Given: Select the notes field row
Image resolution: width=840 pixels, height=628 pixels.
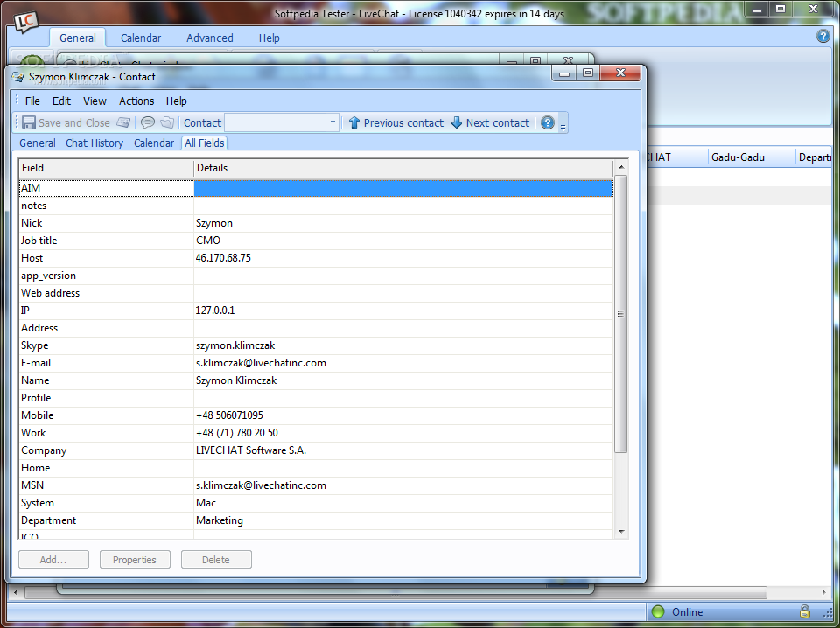Looking at the screenshot, I should (316, 206).
